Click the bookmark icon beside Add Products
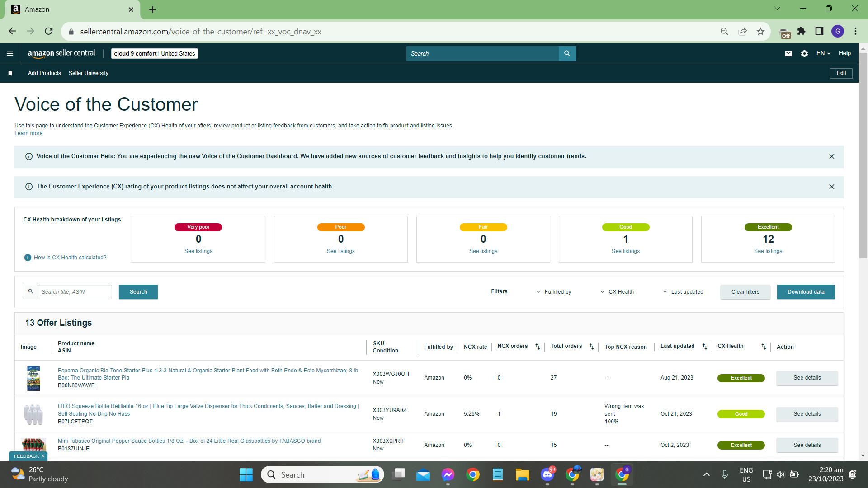 pos(10,73)
